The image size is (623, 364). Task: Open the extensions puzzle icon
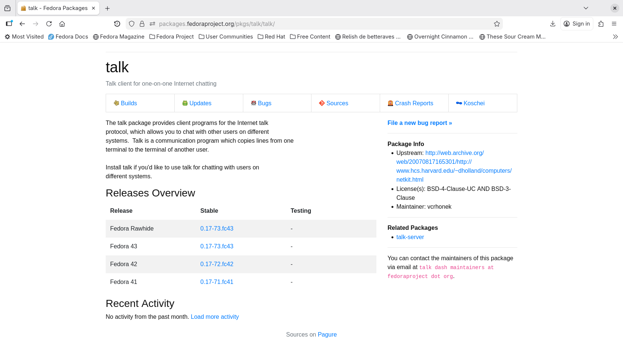pyautogui.click(x=601, y=24)
